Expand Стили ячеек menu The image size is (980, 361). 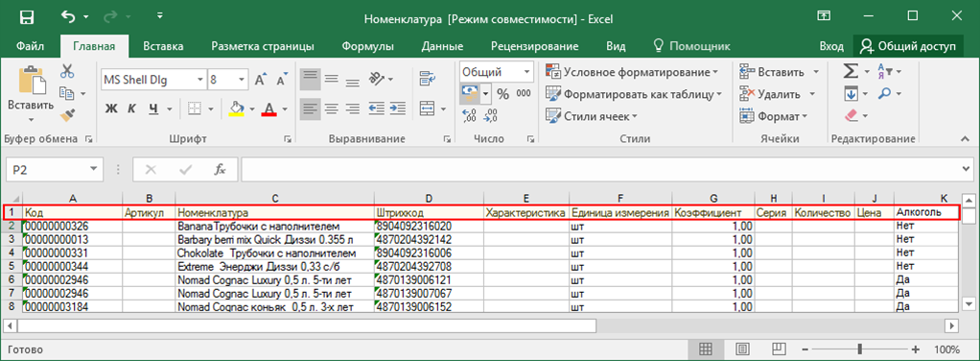(x=592, y=116)
